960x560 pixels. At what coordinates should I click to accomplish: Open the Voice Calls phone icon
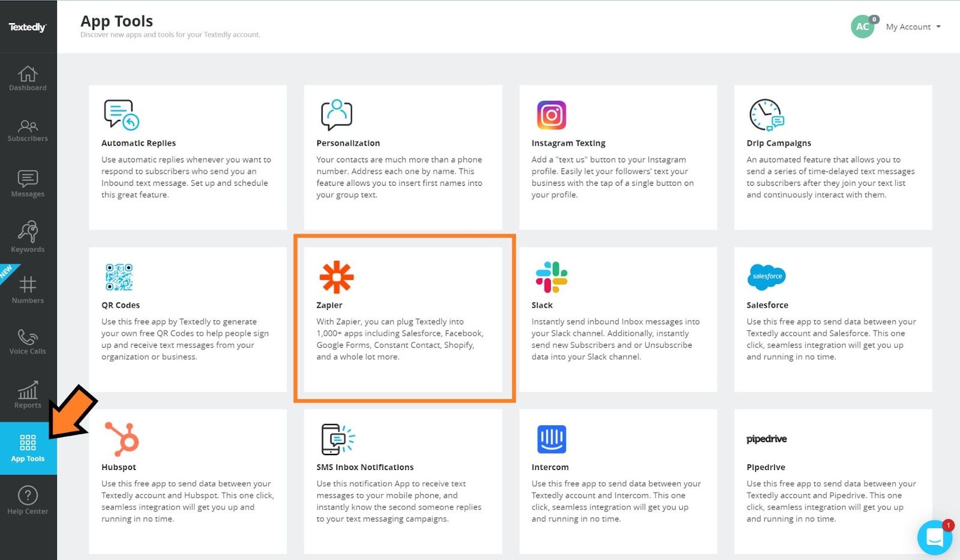tap(28, 336)
